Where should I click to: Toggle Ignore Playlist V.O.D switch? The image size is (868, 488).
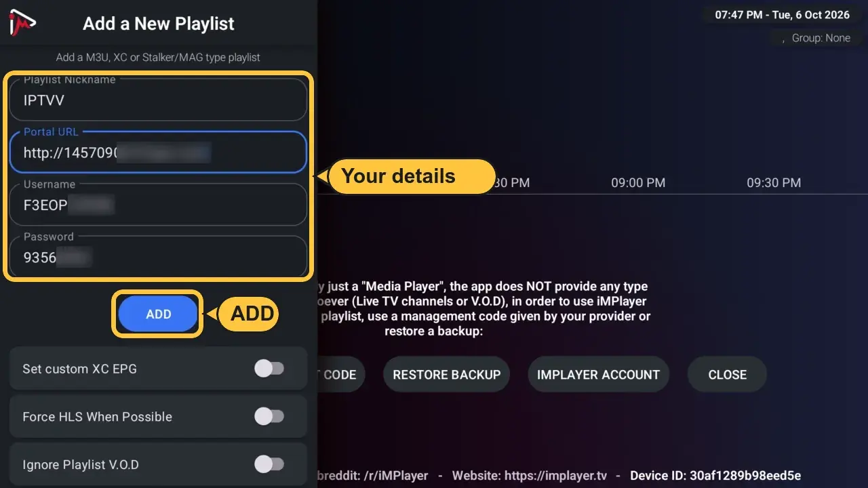pyautogui.click(x=269, y=464)
